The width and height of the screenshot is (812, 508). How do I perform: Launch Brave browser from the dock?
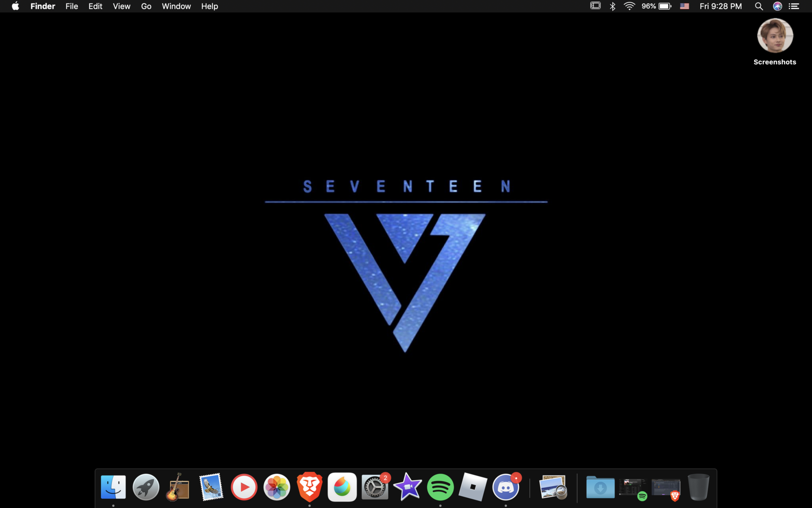pyautogui.click(x=310, y=487)
